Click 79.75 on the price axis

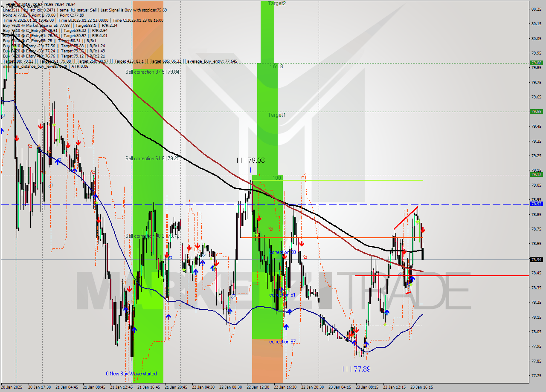(536, 82)
